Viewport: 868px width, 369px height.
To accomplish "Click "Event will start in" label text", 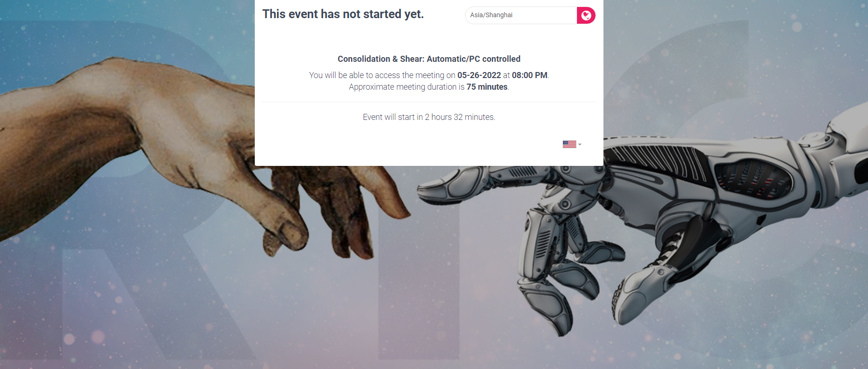I will pyautogui.click(x=393, y=117).
